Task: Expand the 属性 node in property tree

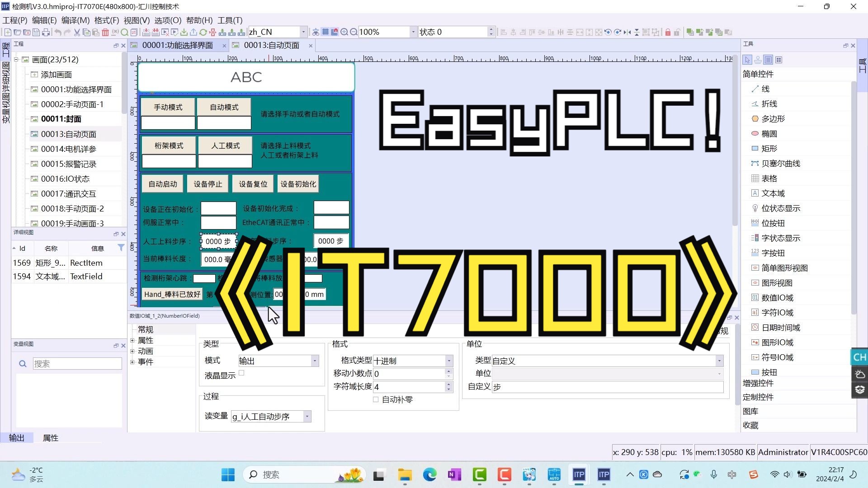Action: pyautogui.click(x=132, y=340)
